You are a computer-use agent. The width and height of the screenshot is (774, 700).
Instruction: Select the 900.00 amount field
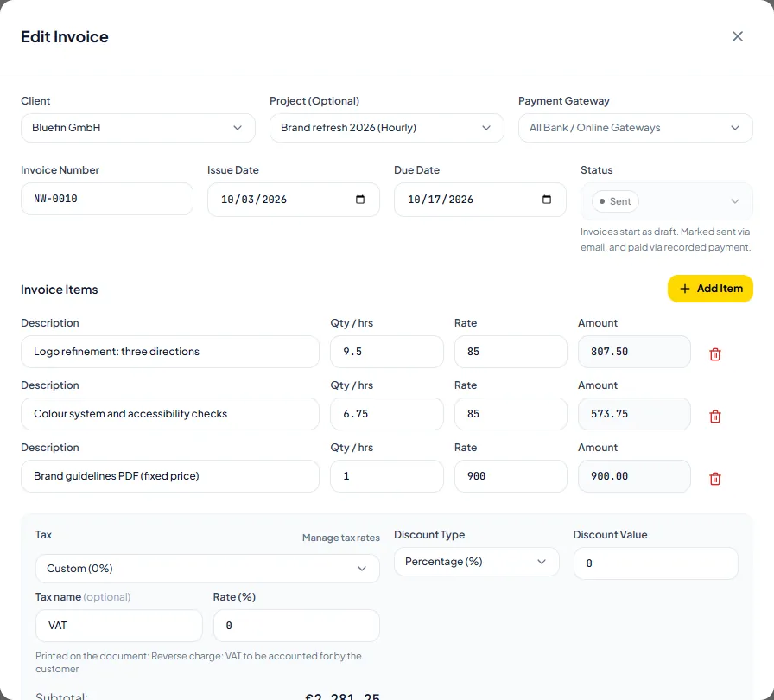coord(634,476)
